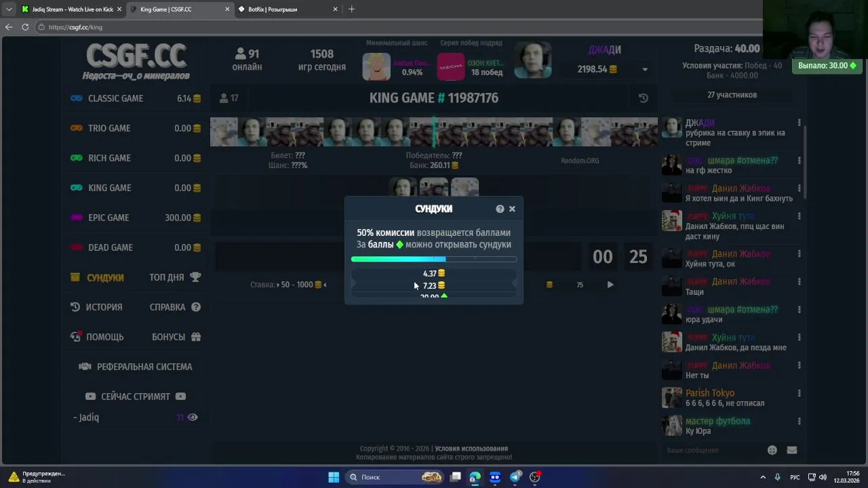Open Топ дня leaderboard
This screenshot has height=488, width=868.
pos(175,277)
